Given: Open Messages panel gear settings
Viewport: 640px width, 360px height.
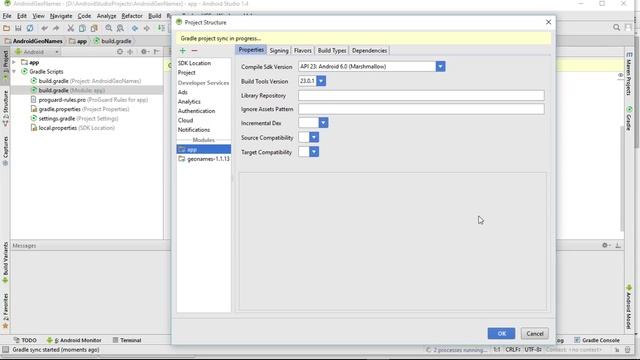Looking at the screenshot, I should (606, 245).
